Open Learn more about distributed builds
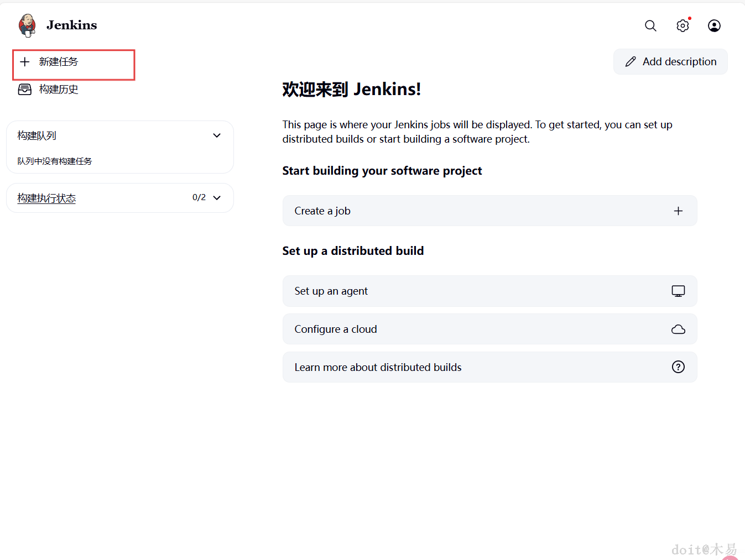 point(378,368)
